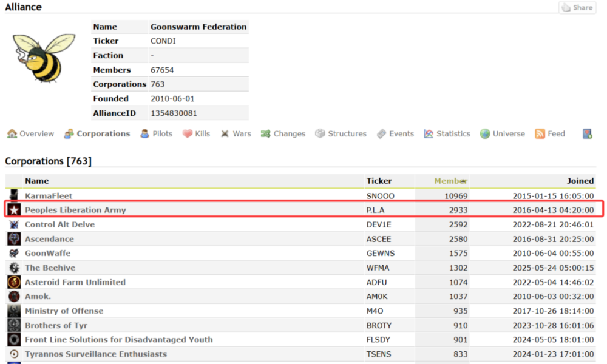Sort the table by Joined column
The image size is (607, 364).
(580, 181)
